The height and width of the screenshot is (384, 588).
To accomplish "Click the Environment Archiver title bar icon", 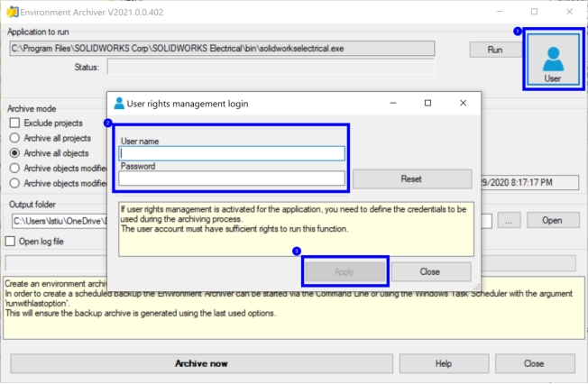I will point(13,12).
